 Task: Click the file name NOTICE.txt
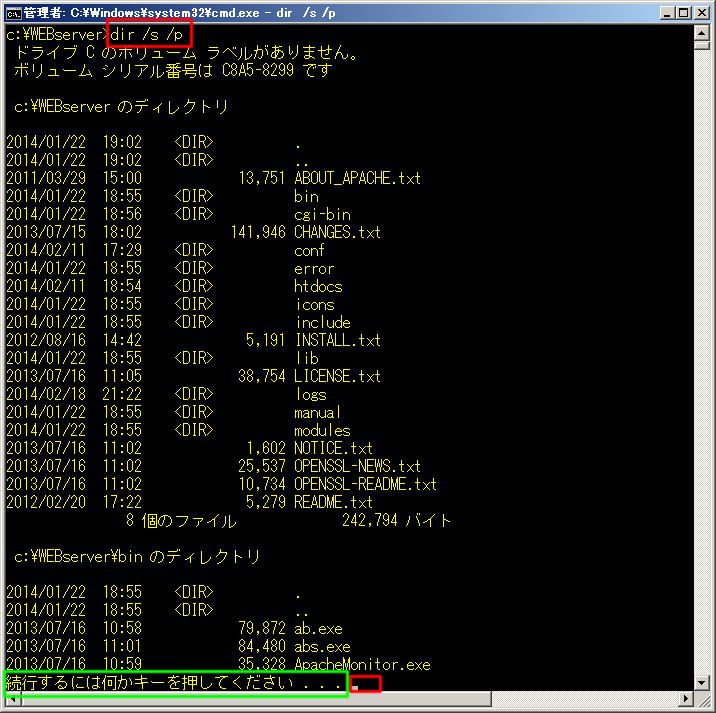333,448
